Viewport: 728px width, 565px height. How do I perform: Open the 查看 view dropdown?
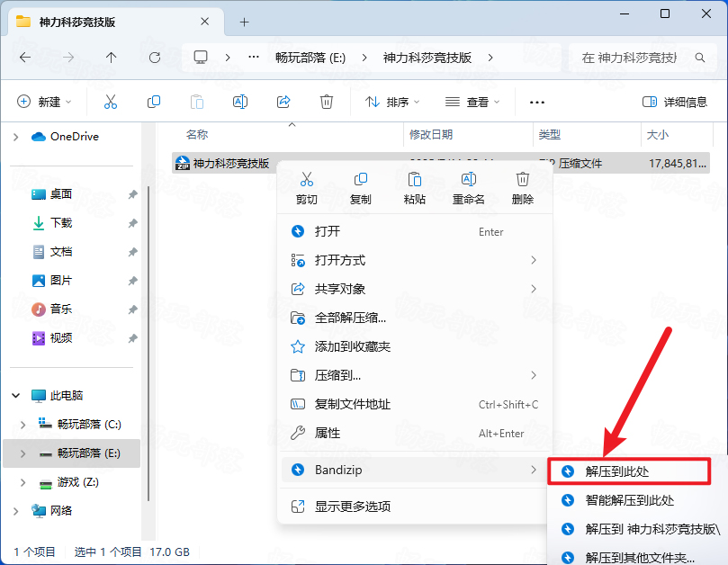tap(472, 102)
